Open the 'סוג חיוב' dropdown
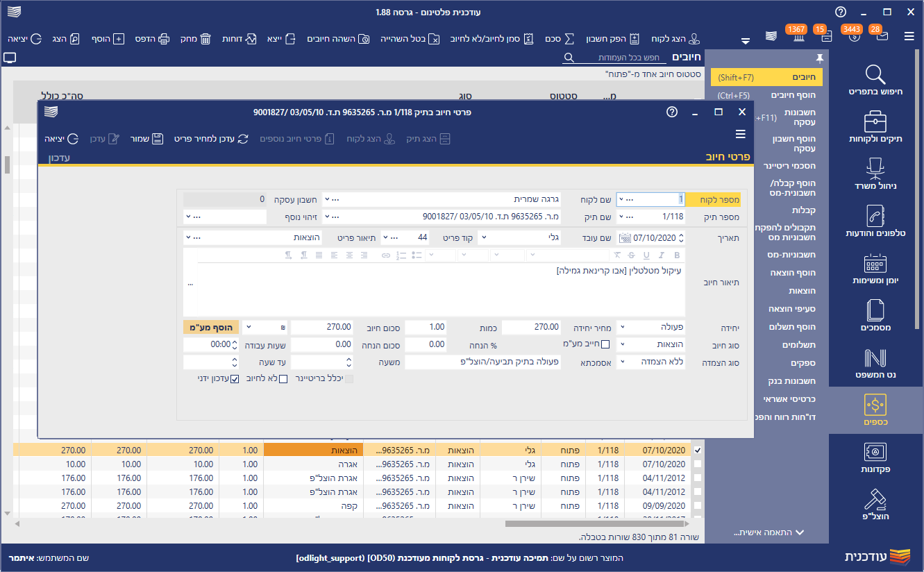The width and height of the screenshot is (924, 572). (621, 344)
